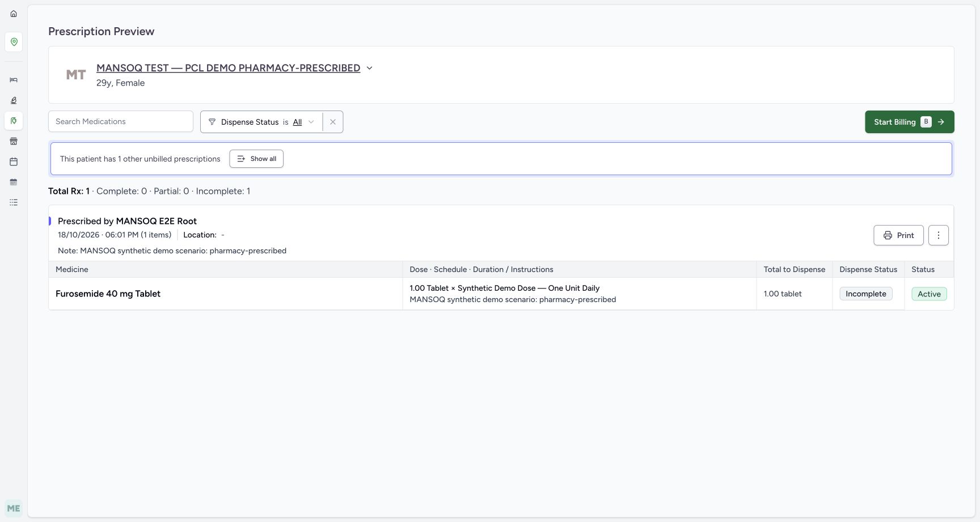
Task: Click the Incomplete dispense status badge
Action: click(866, 294)
